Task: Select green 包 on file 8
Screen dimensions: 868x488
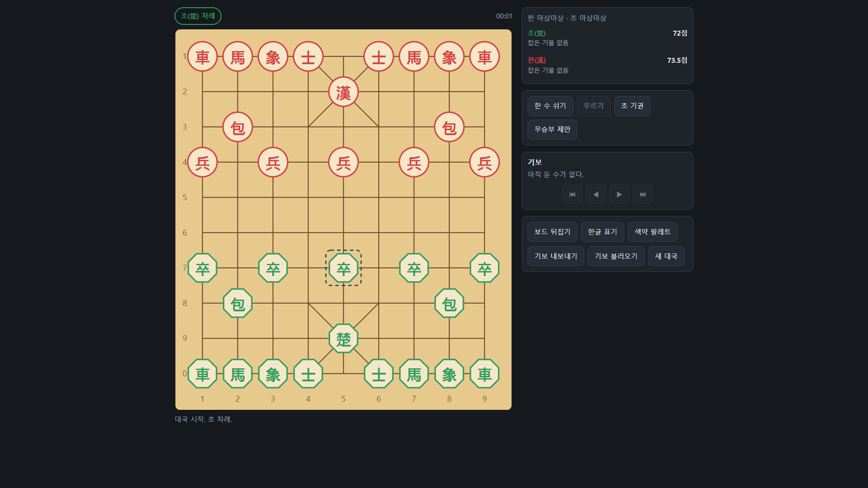Action: tap(449, 303)
